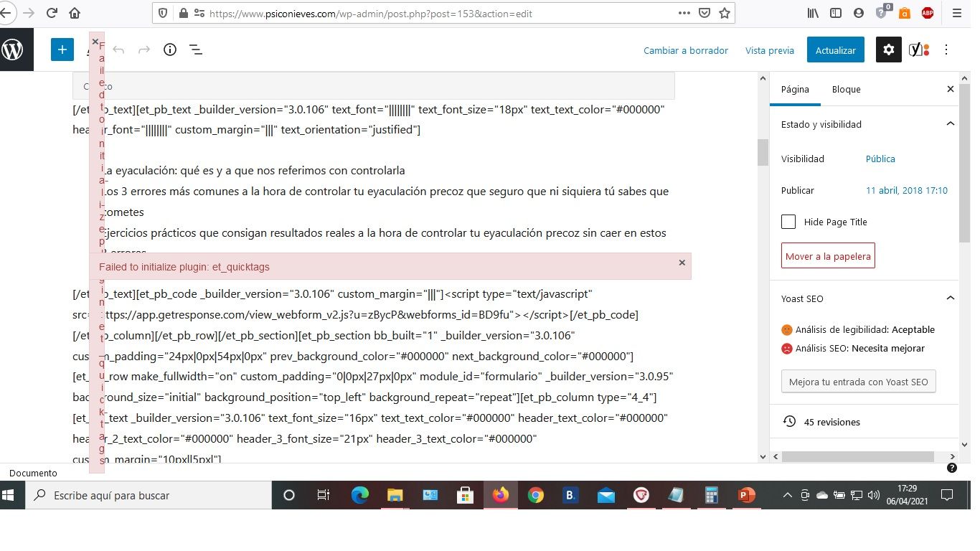The height and width of the screenshot is (551, 980).
Task: Open Firefox library icon
Action: [814, 13]
